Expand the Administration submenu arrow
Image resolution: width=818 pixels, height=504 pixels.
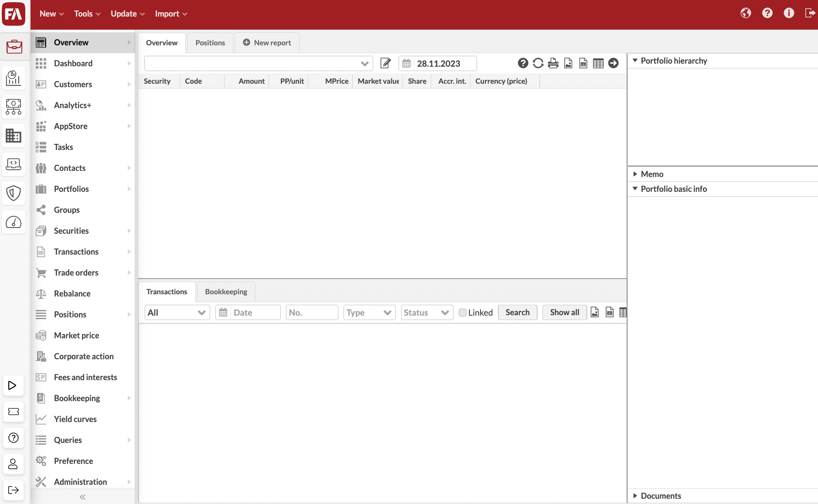click(129, 482)
